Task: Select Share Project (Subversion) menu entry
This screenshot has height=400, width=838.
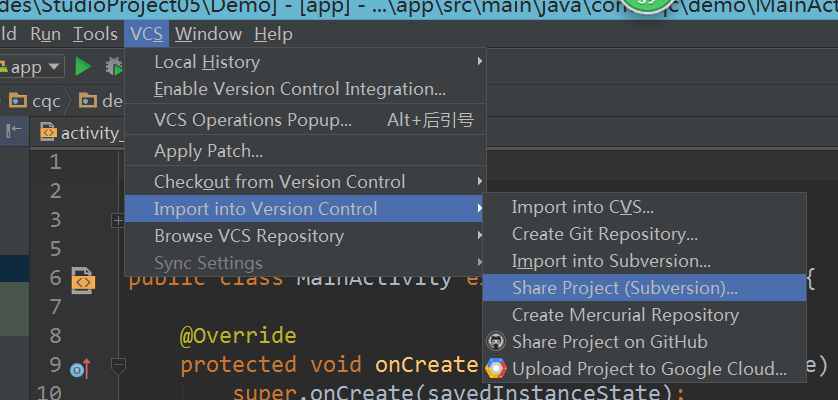Action: tap(625, 288)
